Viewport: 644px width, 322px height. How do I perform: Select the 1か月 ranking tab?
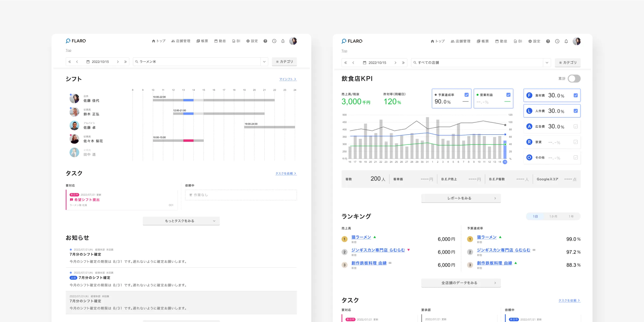tap(553, 216)
